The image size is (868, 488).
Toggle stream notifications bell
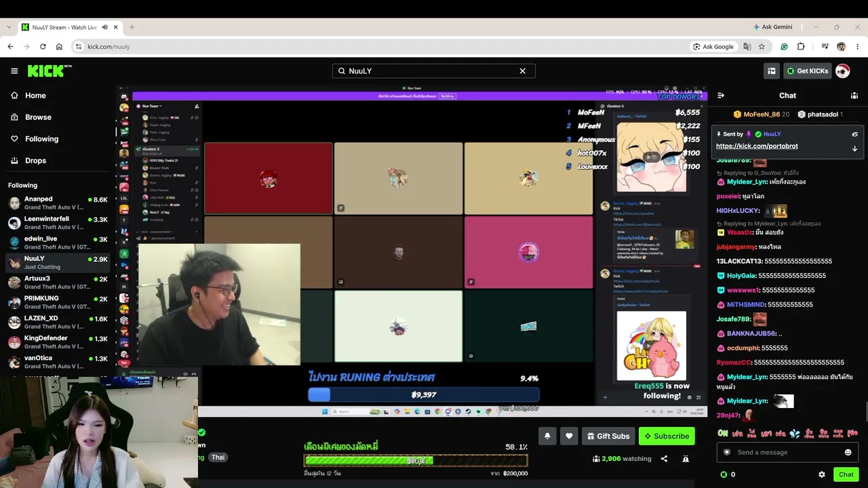pos(547,436)
